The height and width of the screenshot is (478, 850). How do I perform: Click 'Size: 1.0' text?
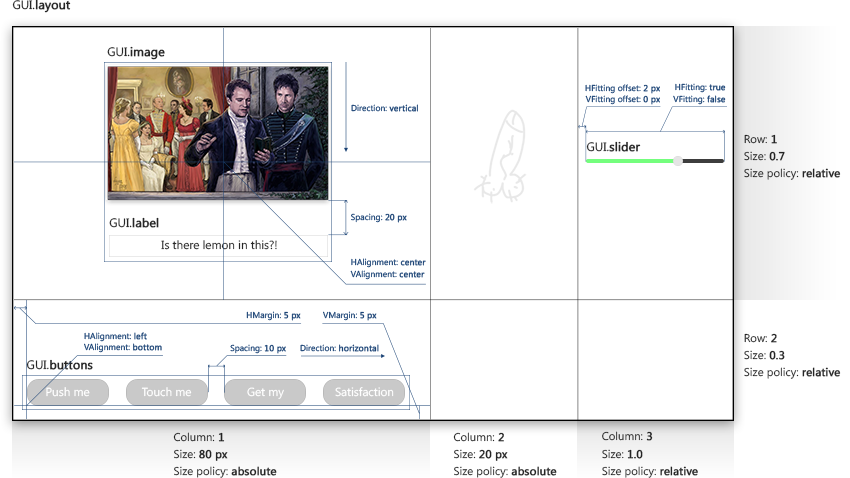[x=622, y=454]
